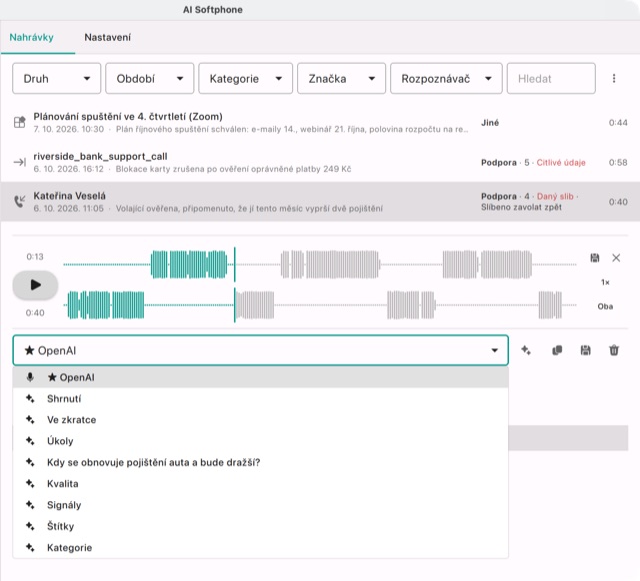Image resolution: width=640 pixels, height=581 pixels.
Task: Click the incoming call icon for Kateřina Veselá
Action: click(19, 201)
